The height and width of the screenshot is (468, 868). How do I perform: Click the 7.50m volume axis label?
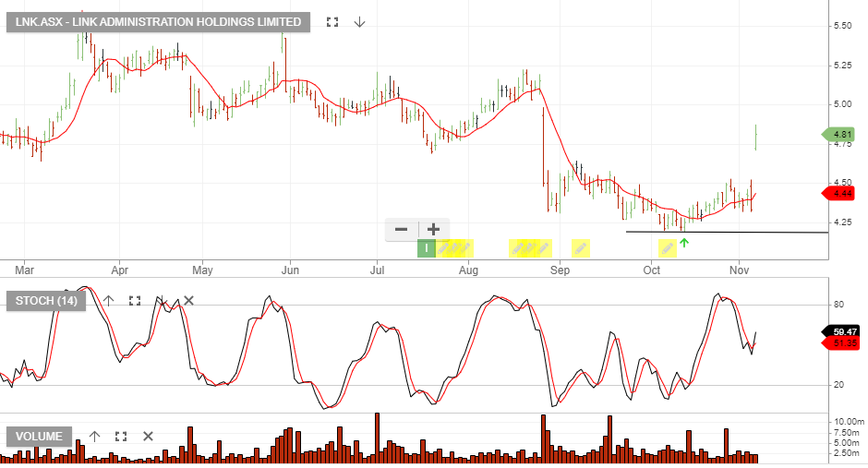coord(849,433)
